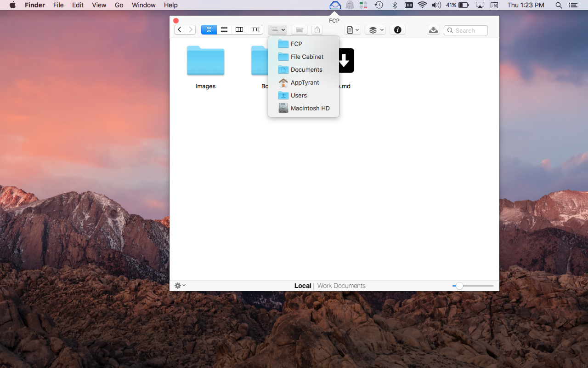The height and width of the screenshot is (368, 588).
Task: Switch to the Local tab
Action: click(303, 286)
